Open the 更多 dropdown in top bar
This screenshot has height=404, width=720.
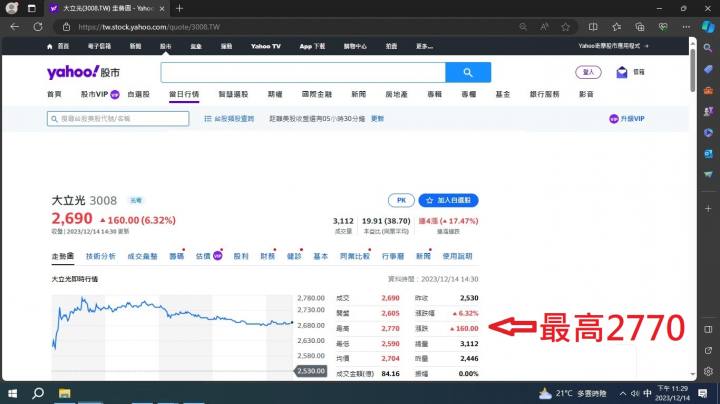[x=425, y=45]
